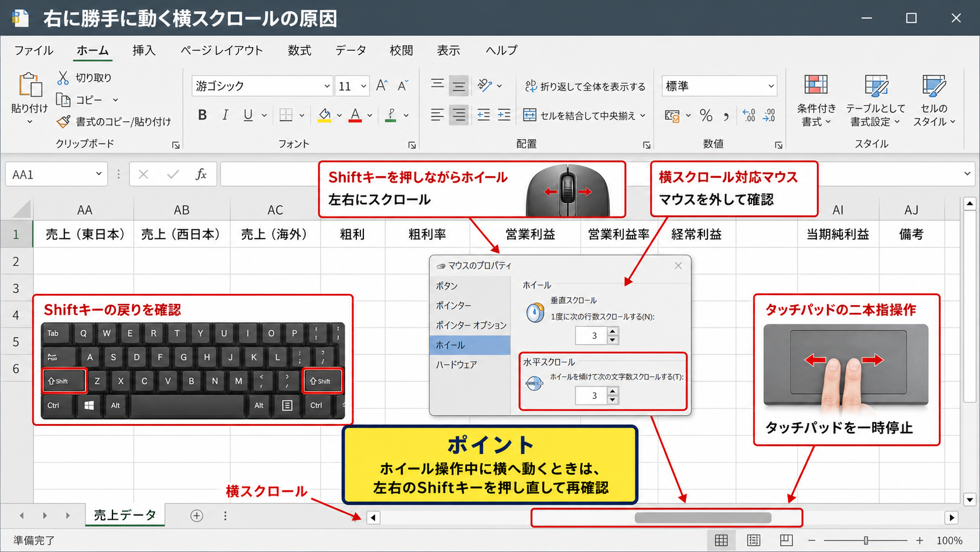Decrease indent in cell
The width and height of the screenshot is (980, 552).
click(x=484, y=115)
